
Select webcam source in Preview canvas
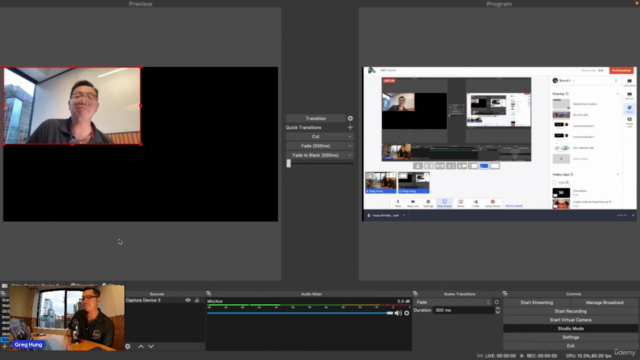pyautogui.click(x=72, y=106)
